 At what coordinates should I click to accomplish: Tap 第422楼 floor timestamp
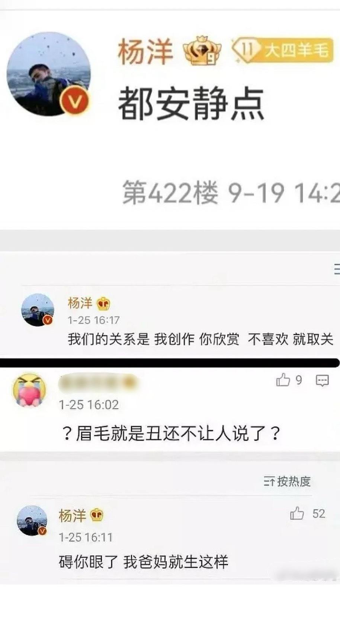pos(231,193)
